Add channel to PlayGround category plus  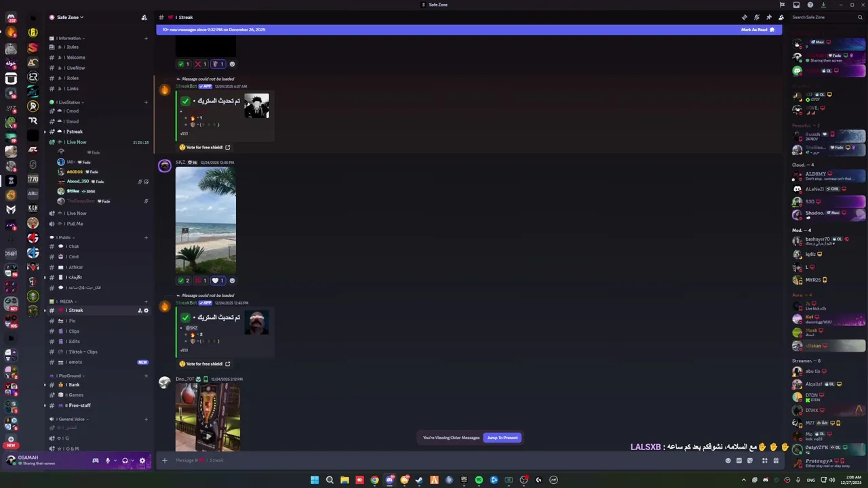point(146,375)
